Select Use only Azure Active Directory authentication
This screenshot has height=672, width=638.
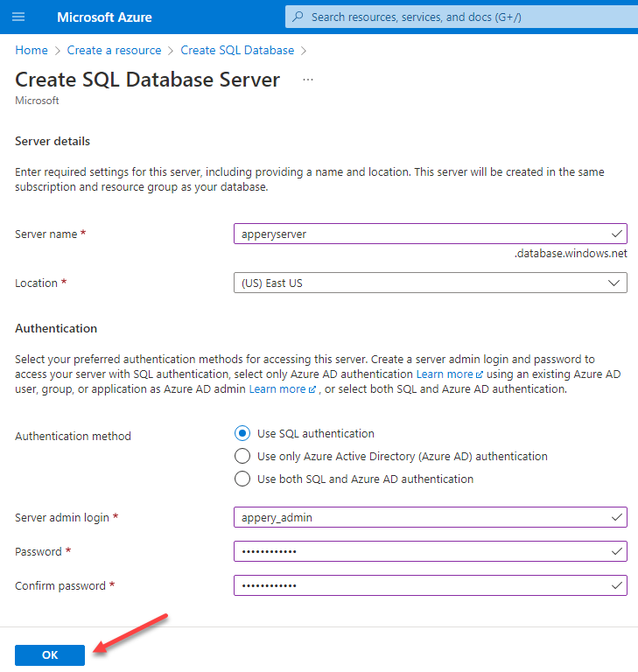[x=242, y=456]
